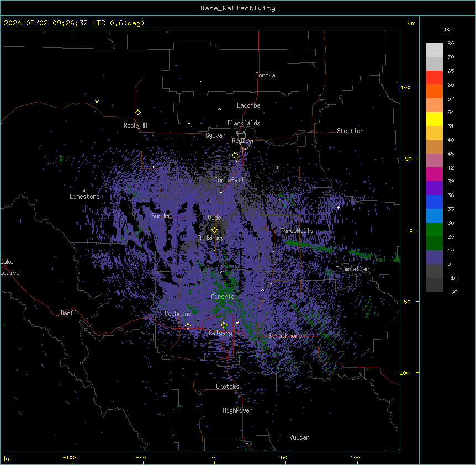Click the 100 tick label on right axis
Screen dimensions: 476x465
click(x=405, y=87)
